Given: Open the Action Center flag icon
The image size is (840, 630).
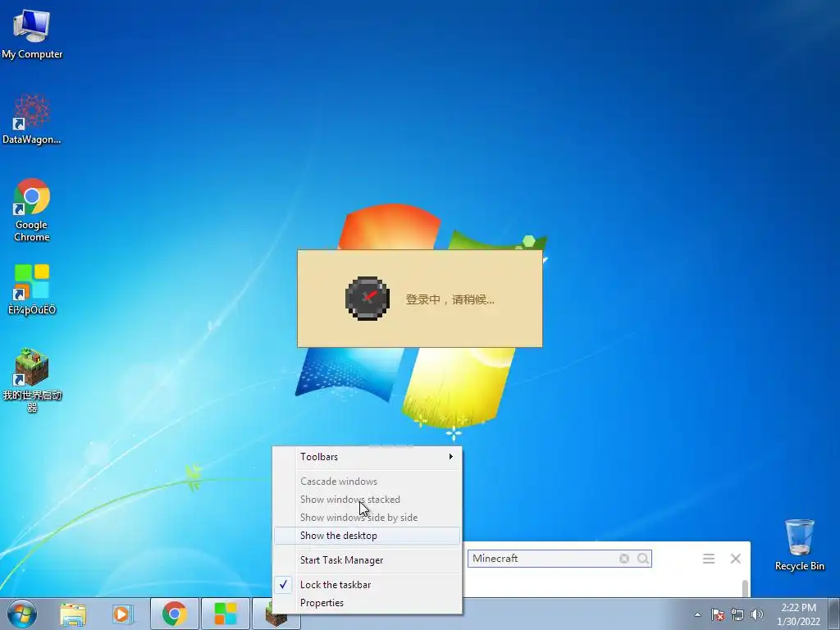Looking at the screenshot, I should [x=718, y=614].
